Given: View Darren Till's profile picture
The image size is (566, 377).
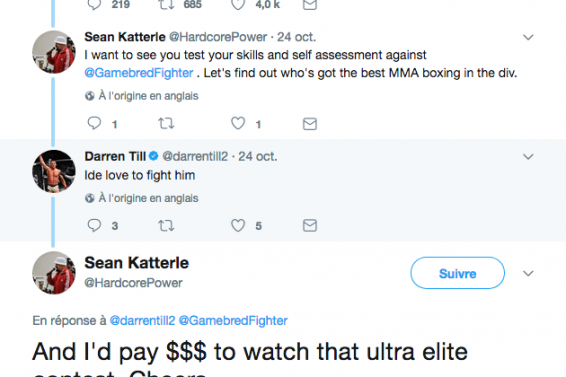Looking at the screenshot, I should tap(54, 171).
